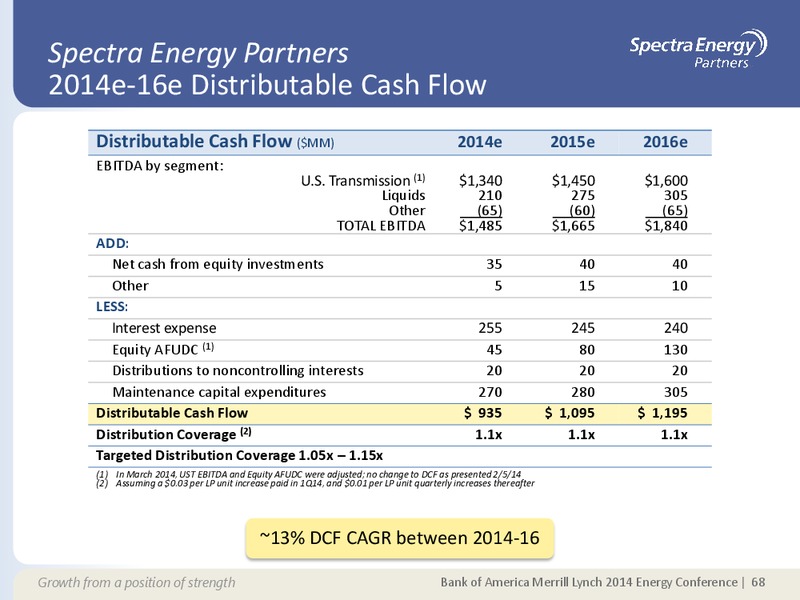Click 'Targeted Distribution Coverage 1.05x – 1.15x' text
800x600 pixels.
(x=239, y=455)
